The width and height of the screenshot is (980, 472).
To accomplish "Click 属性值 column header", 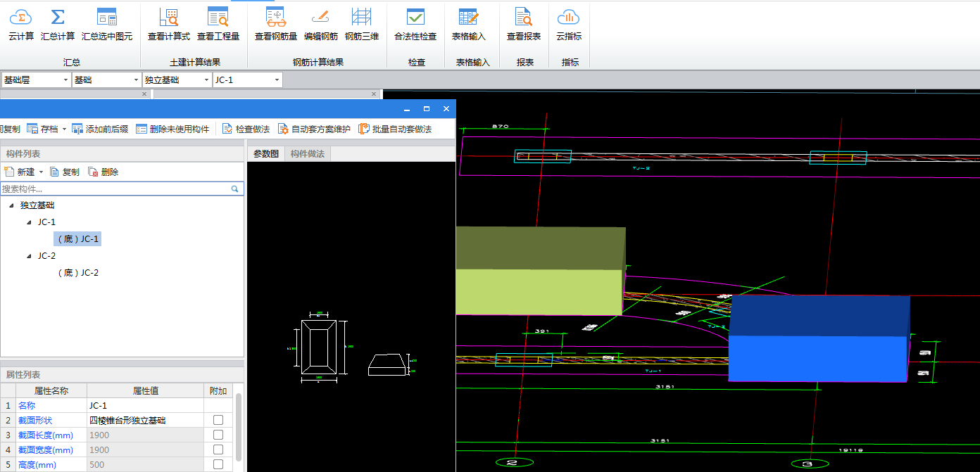I will coord(145,390).
